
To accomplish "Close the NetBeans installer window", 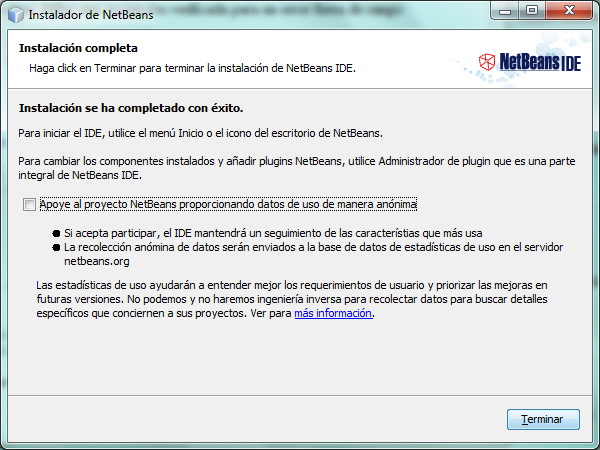I will (569, 10).
